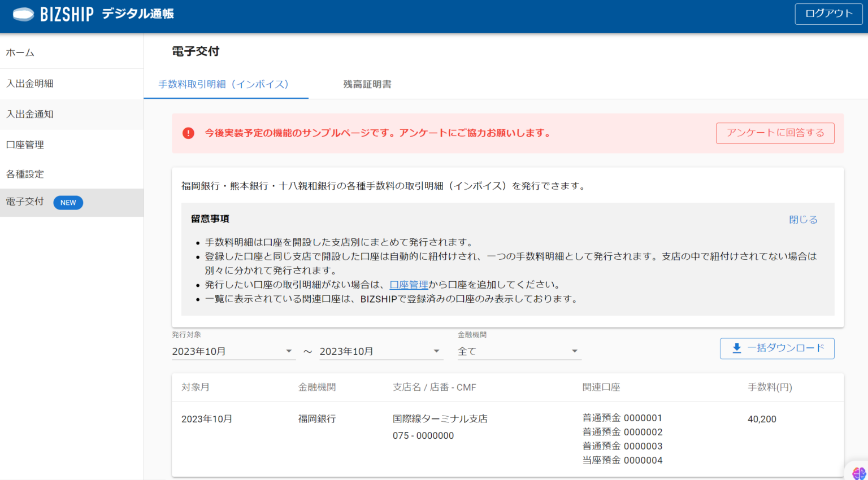Open the ending period dropdown
Image resolution: width=868 pixels, height=480 pixels.
click(x=381, y=351)
